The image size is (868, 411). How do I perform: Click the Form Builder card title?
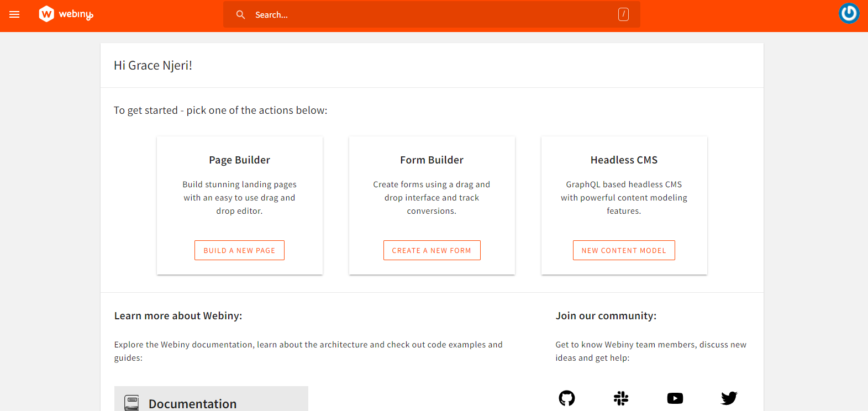click(432, 160)
